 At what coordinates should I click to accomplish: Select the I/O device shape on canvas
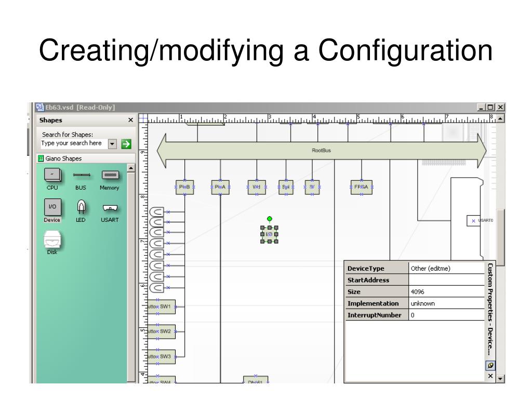[270, 234]
